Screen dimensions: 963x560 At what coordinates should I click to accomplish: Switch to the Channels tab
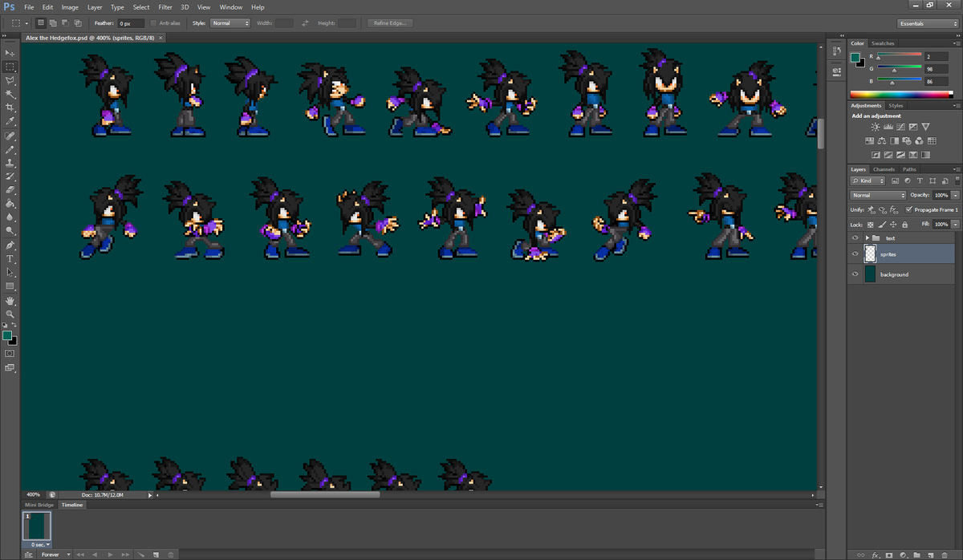point(884,169)
